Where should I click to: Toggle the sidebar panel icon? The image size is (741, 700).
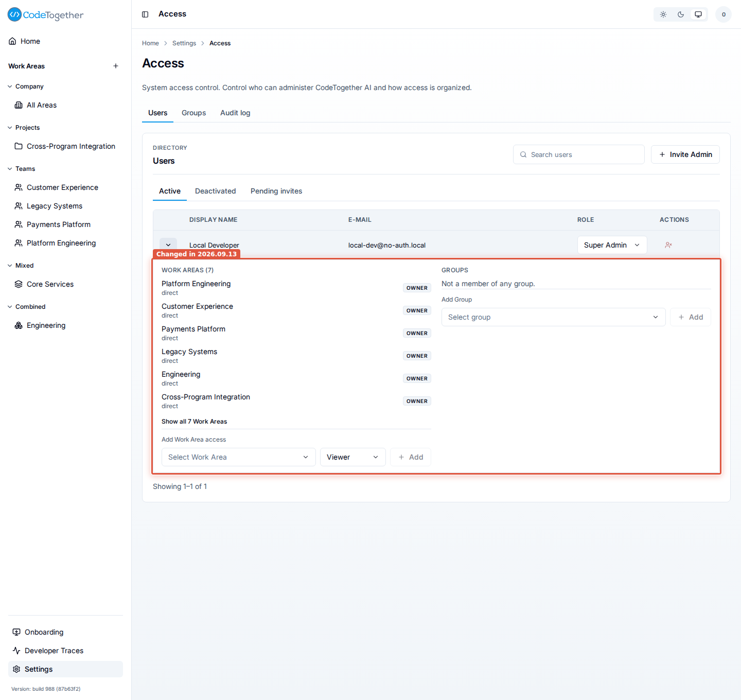(145, 14)
